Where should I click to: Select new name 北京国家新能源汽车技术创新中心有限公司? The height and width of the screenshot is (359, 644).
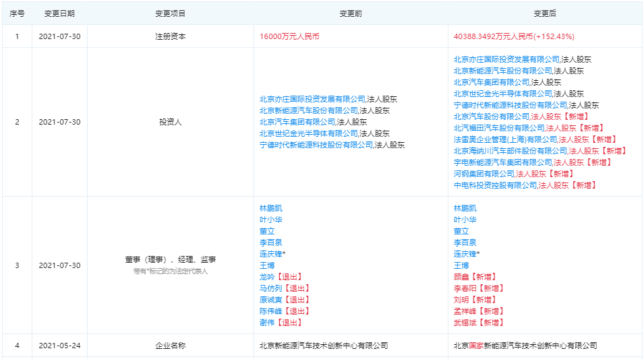[x=525, y=346]
